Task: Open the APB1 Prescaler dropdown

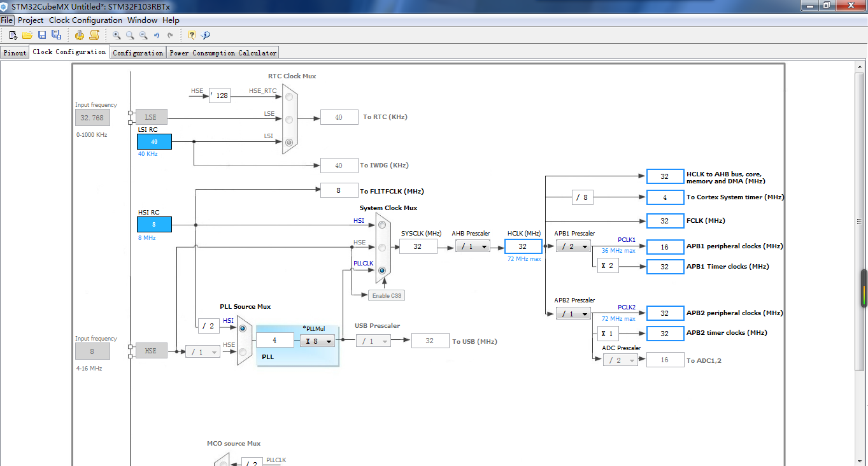Action: click(x=573, y=246)
